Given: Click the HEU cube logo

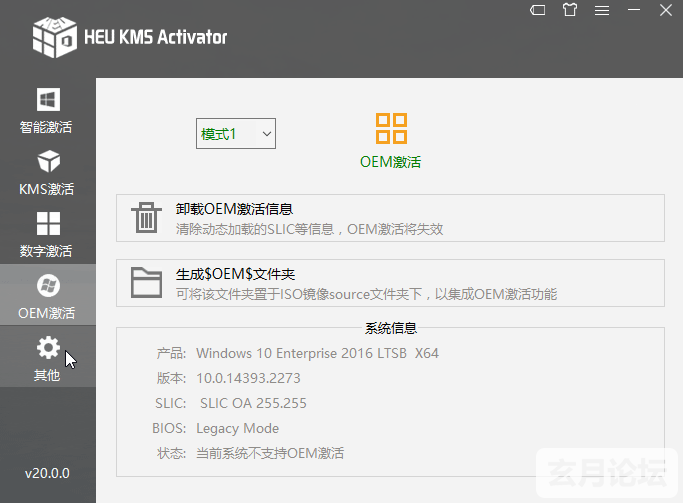Looking at the screenshot, I should click(x=55, y=37).
